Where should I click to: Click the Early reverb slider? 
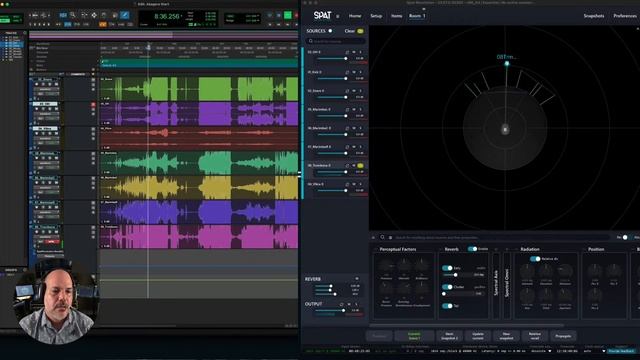[x=457, y=275]
